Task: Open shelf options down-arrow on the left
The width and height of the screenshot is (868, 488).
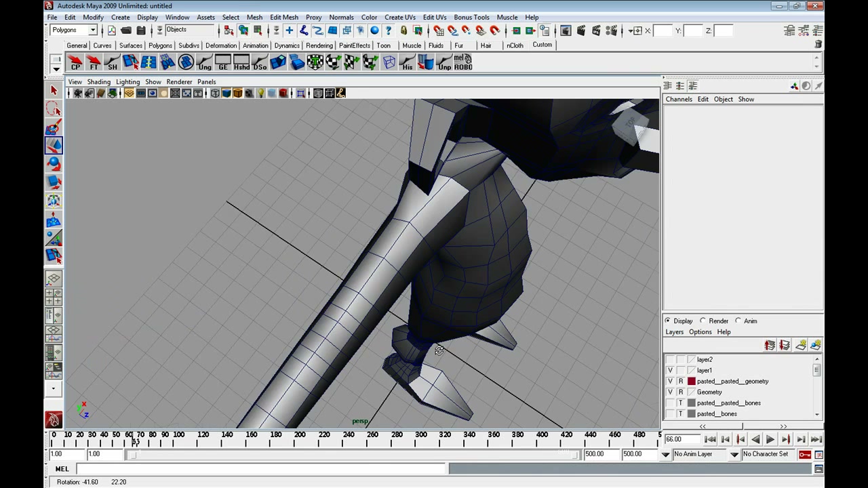Action: 56,68
